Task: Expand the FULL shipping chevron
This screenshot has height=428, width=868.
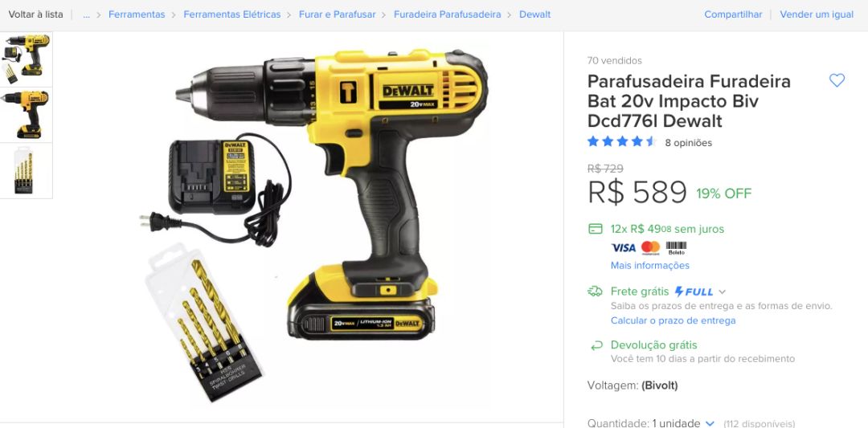Action: [722, 292]
